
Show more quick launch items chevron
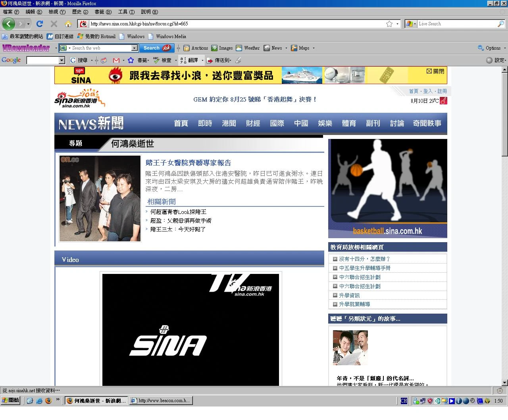(58, 400)
